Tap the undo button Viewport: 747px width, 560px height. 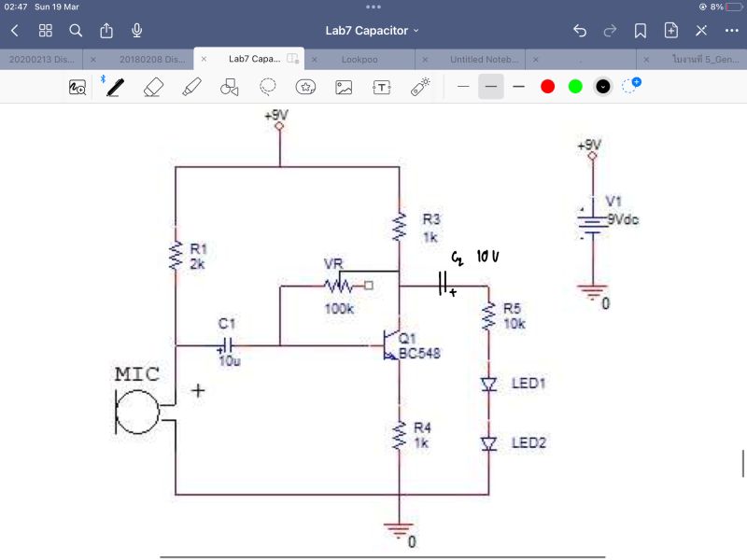point(579,30)
